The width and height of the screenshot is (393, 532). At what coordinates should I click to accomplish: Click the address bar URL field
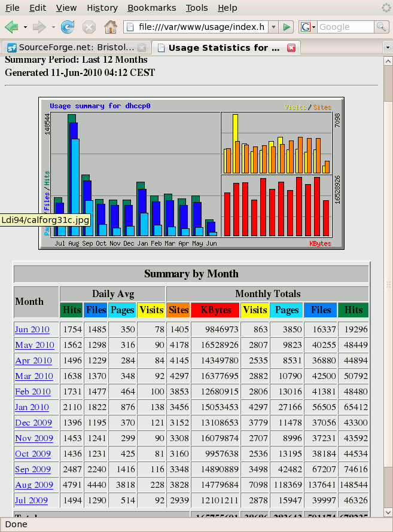pyautogui.click(x=201, y=27)
